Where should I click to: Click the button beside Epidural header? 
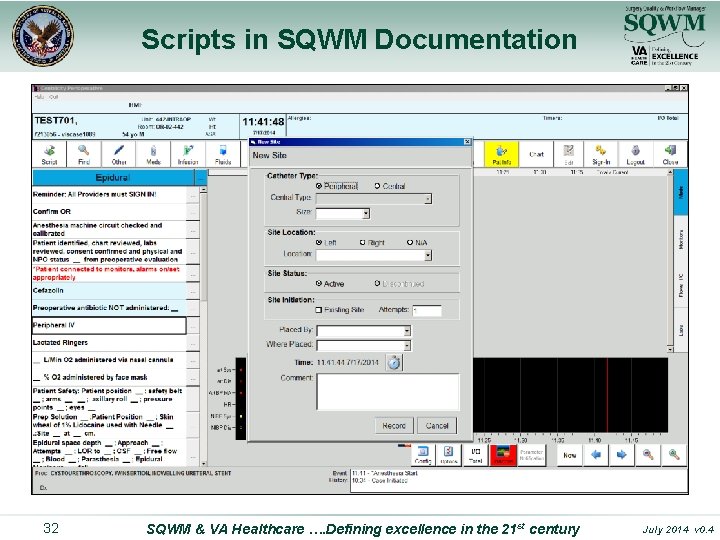[x=201, y=178]
